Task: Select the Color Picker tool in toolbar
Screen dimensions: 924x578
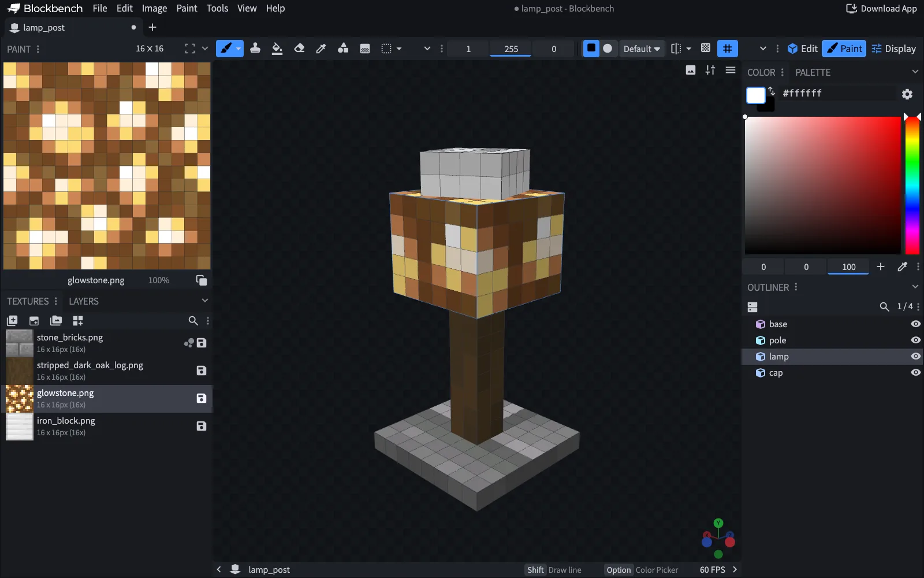Action: point(321,49)
